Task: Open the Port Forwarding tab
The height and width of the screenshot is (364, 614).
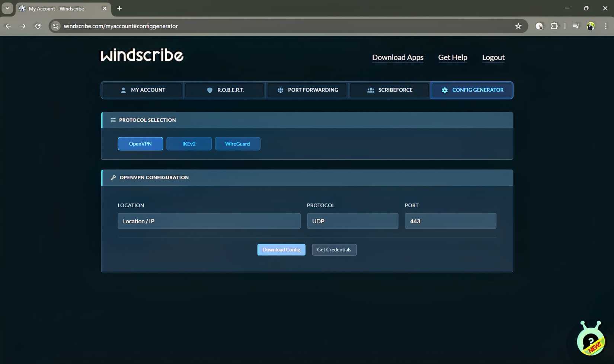Action: pyautogui.click(x=307, y=90)
